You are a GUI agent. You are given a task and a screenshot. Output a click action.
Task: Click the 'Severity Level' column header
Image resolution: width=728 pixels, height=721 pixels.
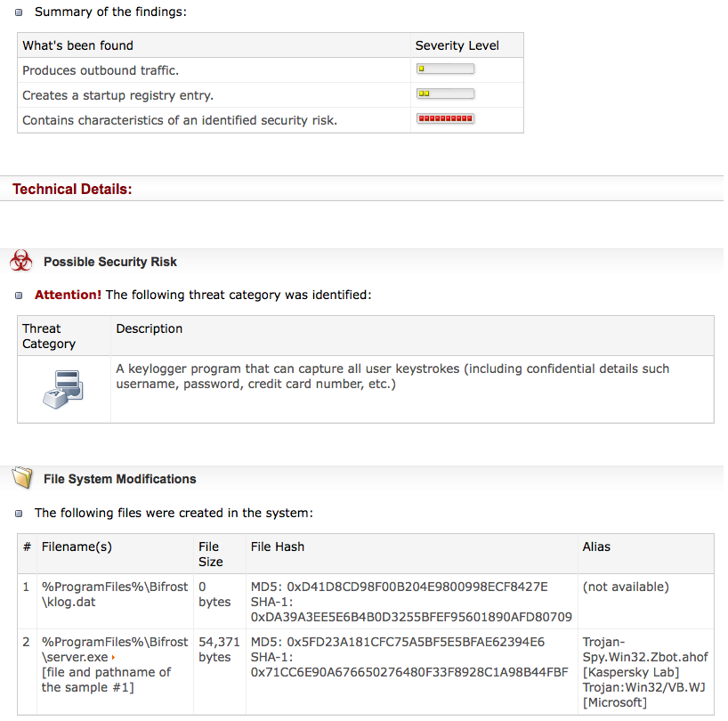[457, 45]
